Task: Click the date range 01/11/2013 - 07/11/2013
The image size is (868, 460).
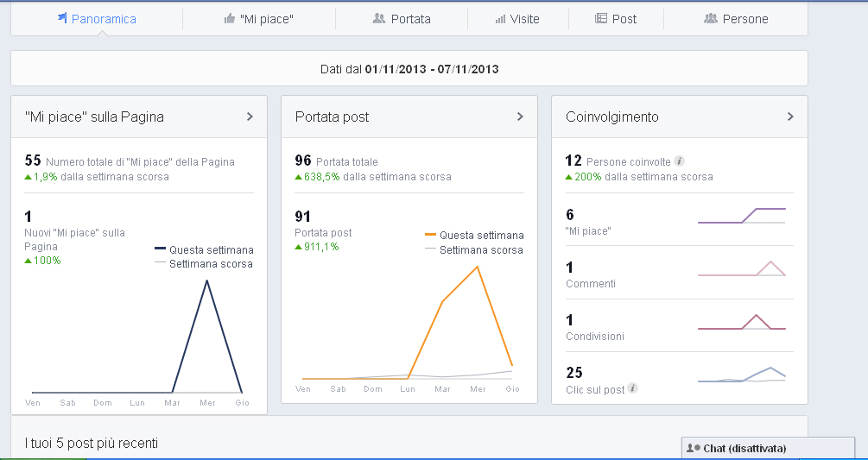Action: click(432, 68)
